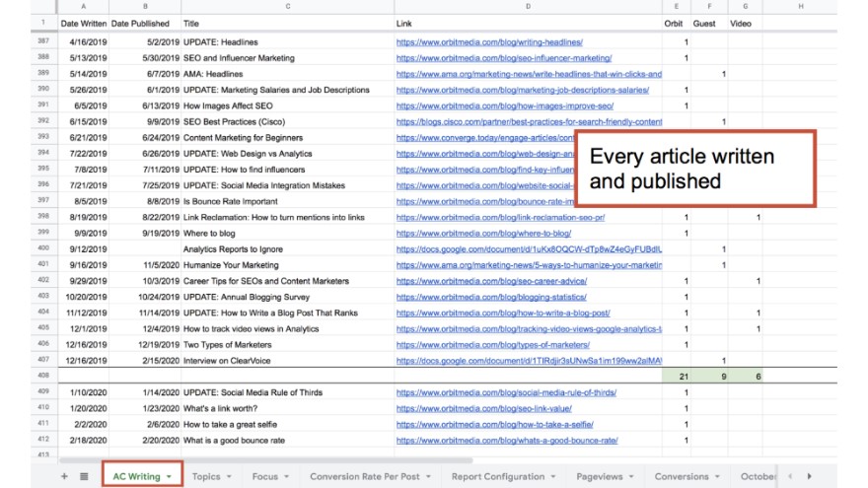The width and height of the screenshot is (868, 488).
Task: Switch to the Report Configuration tab
Action: [497, 476]
